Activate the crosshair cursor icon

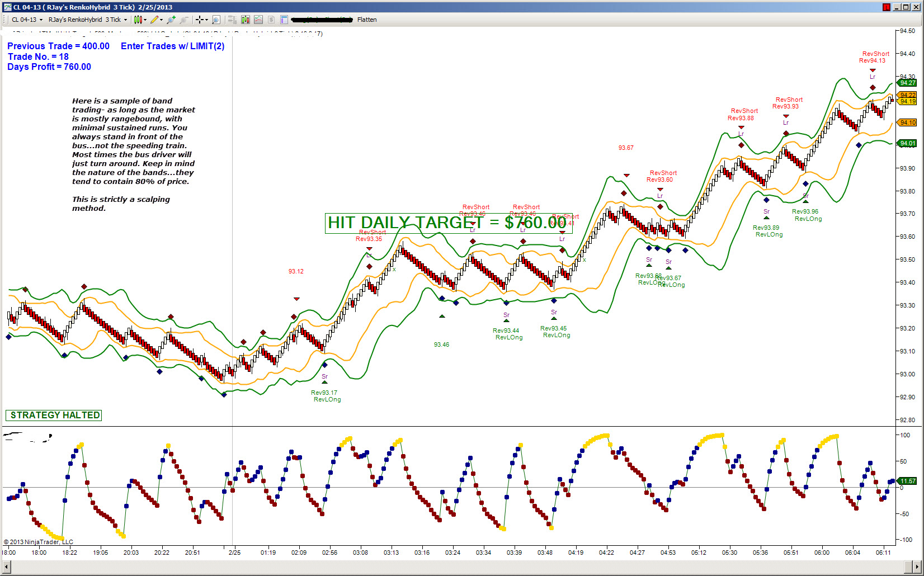tap(199, 20)
